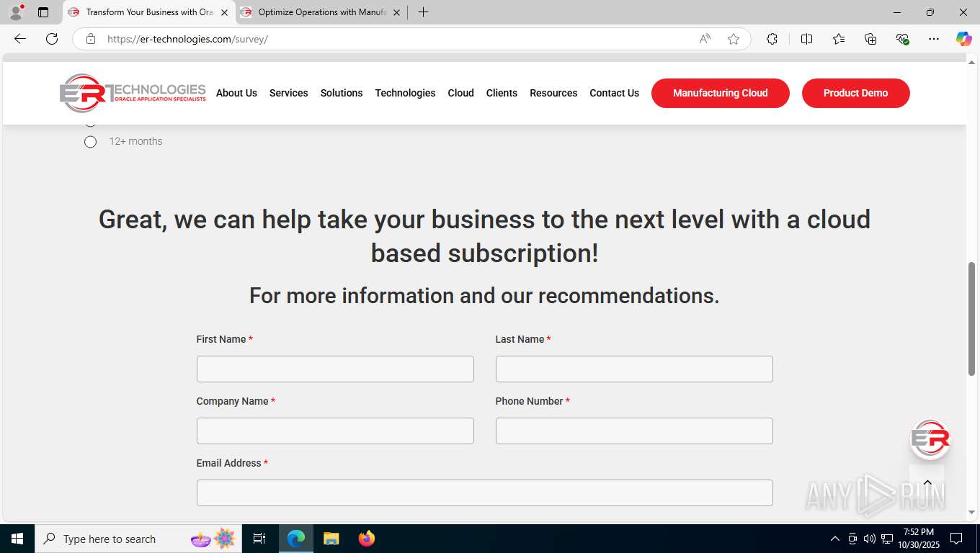Click the browser address bar URL

[x=187, y=39]
